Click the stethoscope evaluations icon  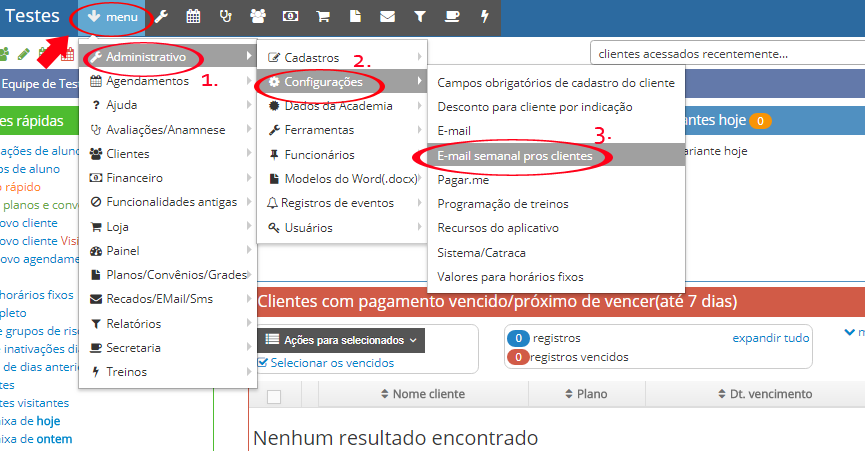pos(226,17)
